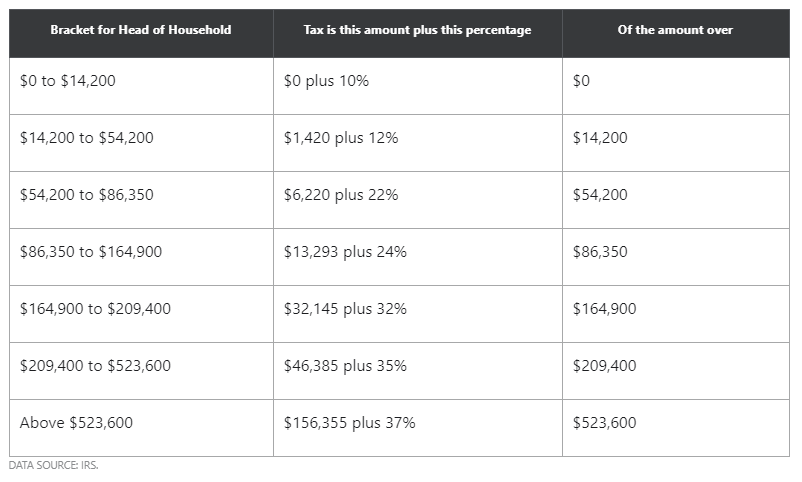Select the '$14,200 to $54,200' bracket cell

point(141,143)
